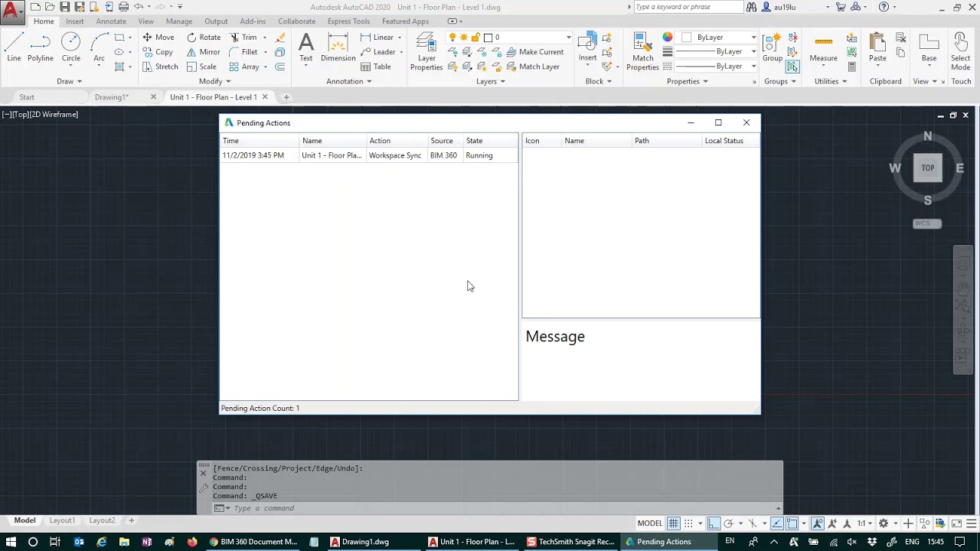
Task: Click the Plot printer icon in Quick Access
Action: (123, 7)
